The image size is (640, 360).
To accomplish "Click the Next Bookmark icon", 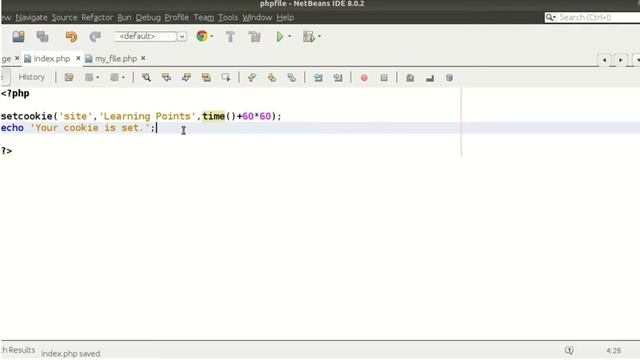I will tap(272, 78).
